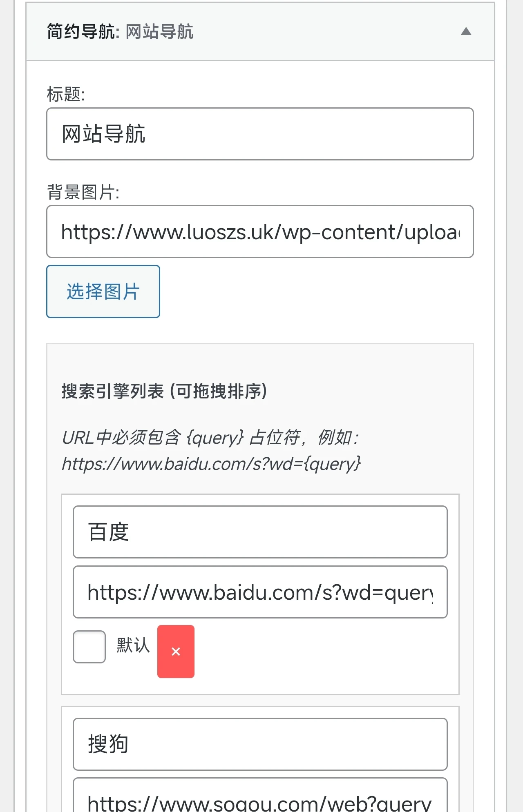Toggle the 默认 checkbox for 百度

[89, 647]
